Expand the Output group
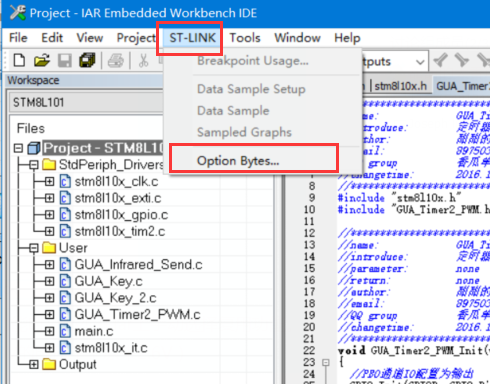This screenshot has height=384, width=490. [x=33, y=364]
